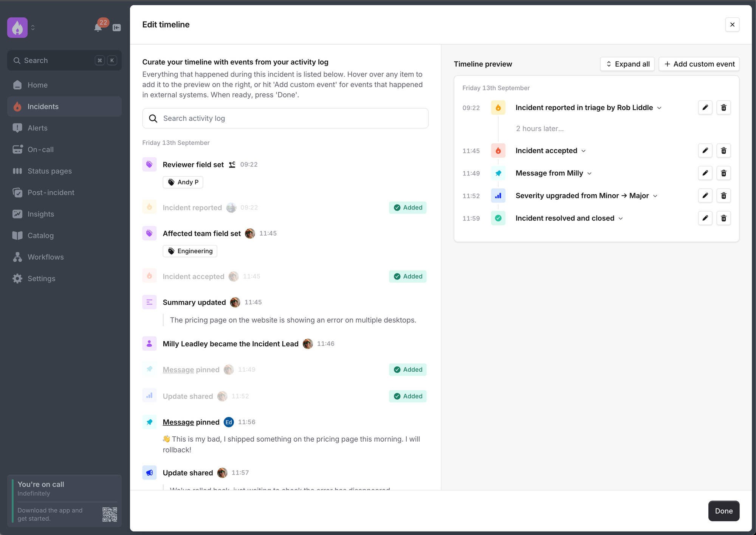Edit the 'Incident reported in triage' event

[x=705, y=108]
